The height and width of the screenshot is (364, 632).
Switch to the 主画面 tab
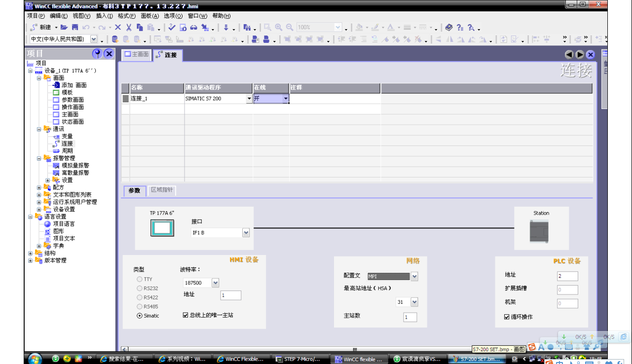[137, 55]
